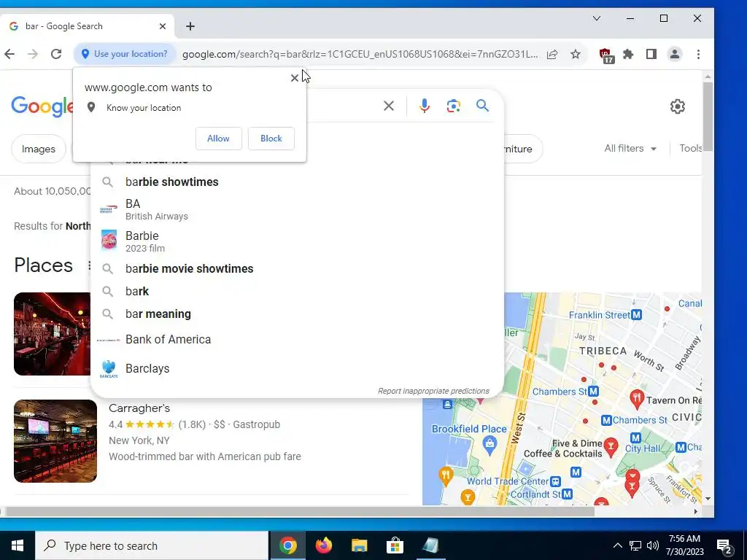
Task: Open the Windows Start menu
Action: pos(18,545)
